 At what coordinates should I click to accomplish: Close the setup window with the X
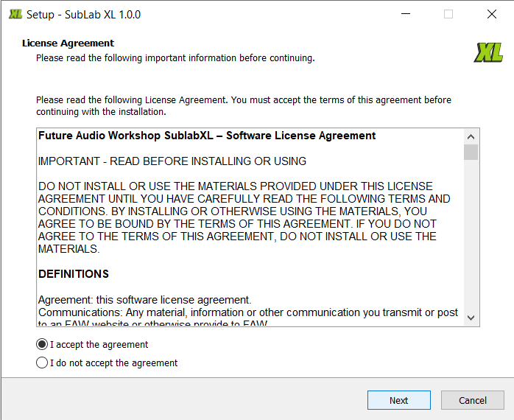(x=491, y=15)
